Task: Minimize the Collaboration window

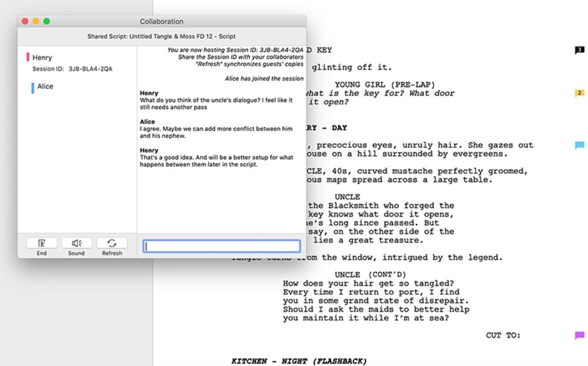Action: (36, 22)
